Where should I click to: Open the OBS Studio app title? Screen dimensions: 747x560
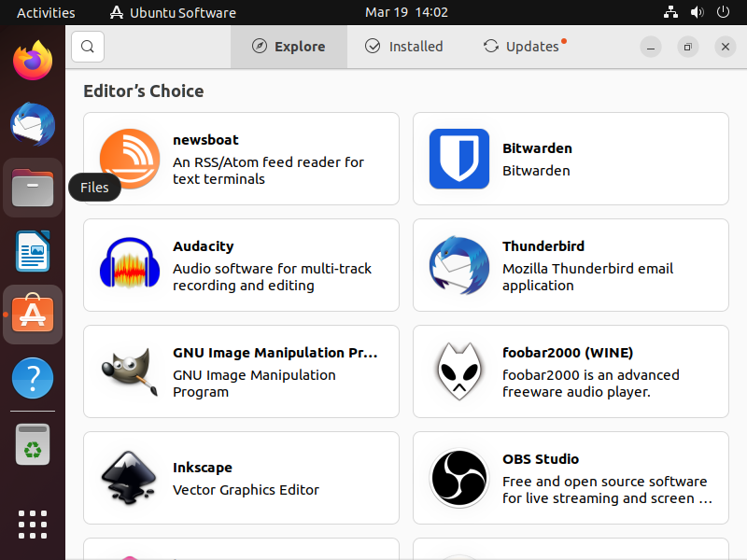point(541,459)
